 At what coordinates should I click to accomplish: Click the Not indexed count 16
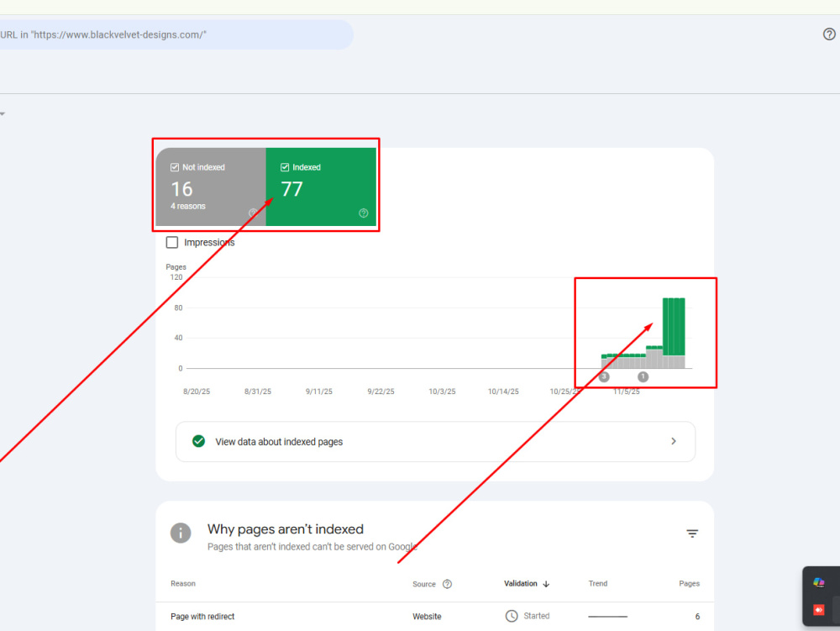(x=181, y=189)
